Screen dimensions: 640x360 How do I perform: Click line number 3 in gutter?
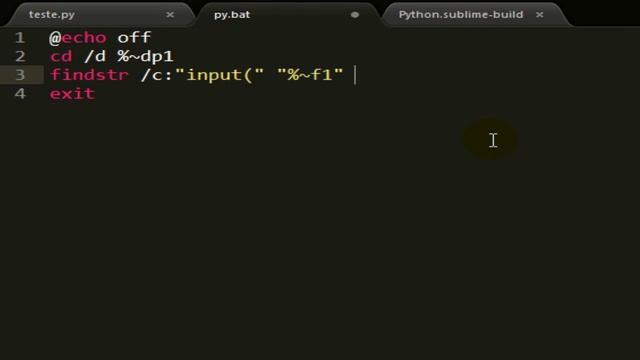pos(20,75)
